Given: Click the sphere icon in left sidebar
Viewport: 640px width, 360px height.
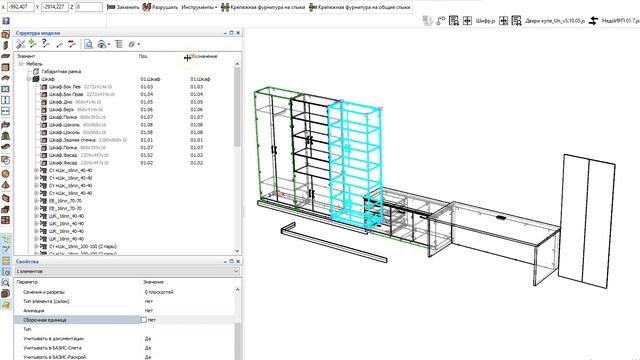Looking at the screenshot, I should (x=6, y=174).
